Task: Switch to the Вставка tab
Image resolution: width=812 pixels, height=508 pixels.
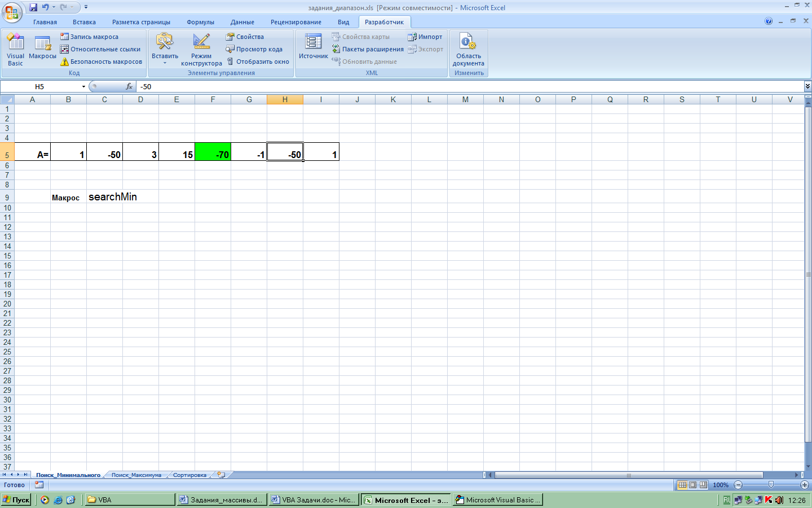Action: 84,22
